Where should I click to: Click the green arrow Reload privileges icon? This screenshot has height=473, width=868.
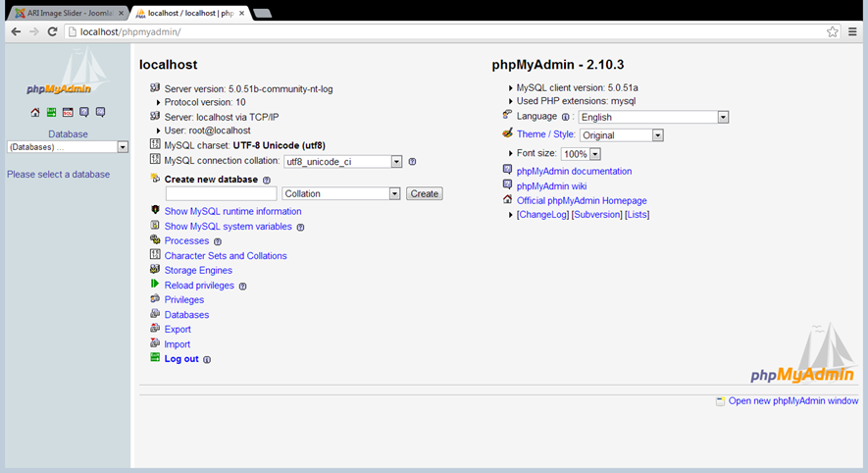click(x=155, y=284)
